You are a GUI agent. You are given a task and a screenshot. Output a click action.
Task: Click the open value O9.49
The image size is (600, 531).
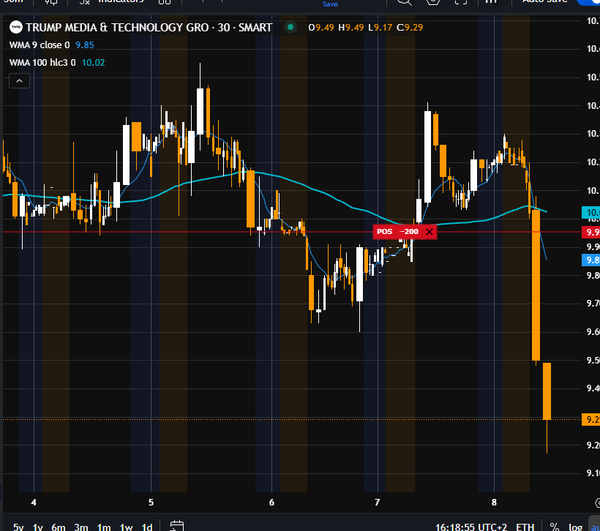[x=321, y=28]
